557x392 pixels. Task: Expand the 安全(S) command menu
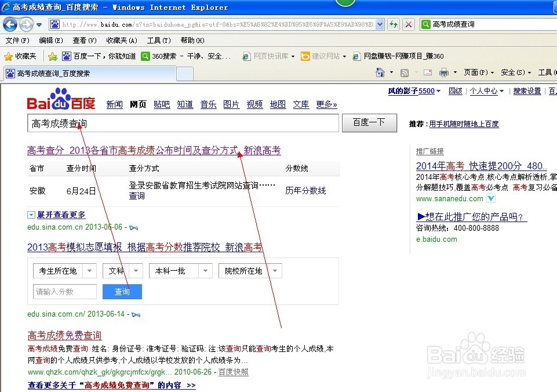516,72
